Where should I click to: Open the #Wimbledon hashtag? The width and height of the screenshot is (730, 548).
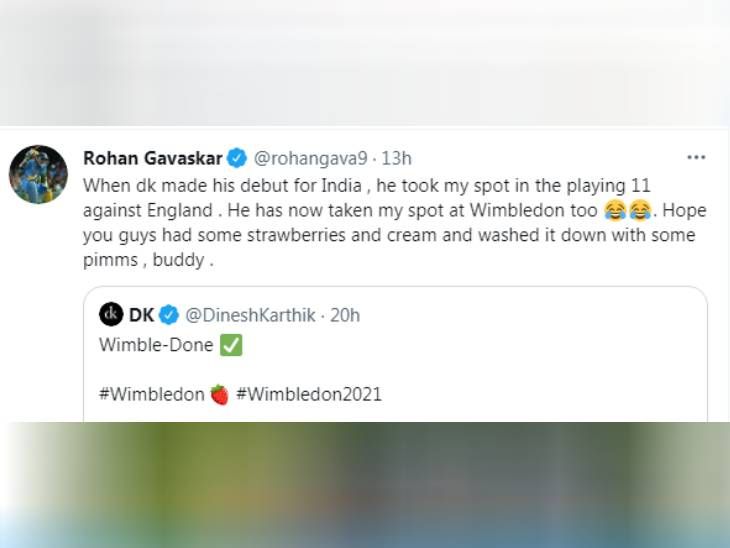(x=151, y=394)
